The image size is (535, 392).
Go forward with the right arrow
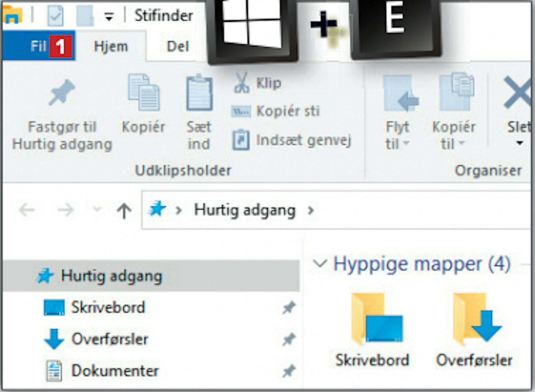(66, 210)
